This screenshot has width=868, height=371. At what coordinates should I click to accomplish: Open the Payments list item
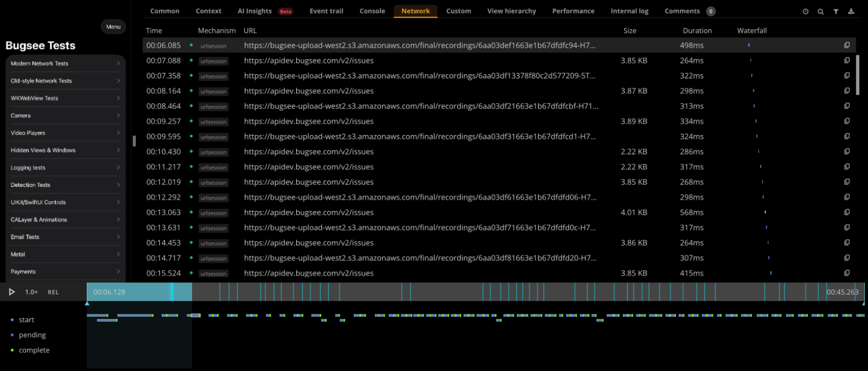(x=66, y=272)
